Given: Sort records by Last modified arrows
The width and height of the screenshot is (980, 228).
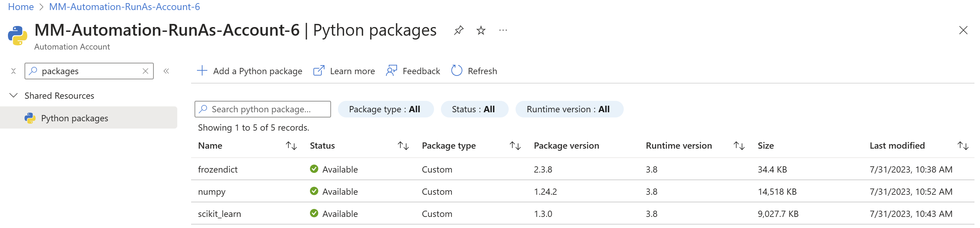Looking at the screenshot, I should [962, 146].
